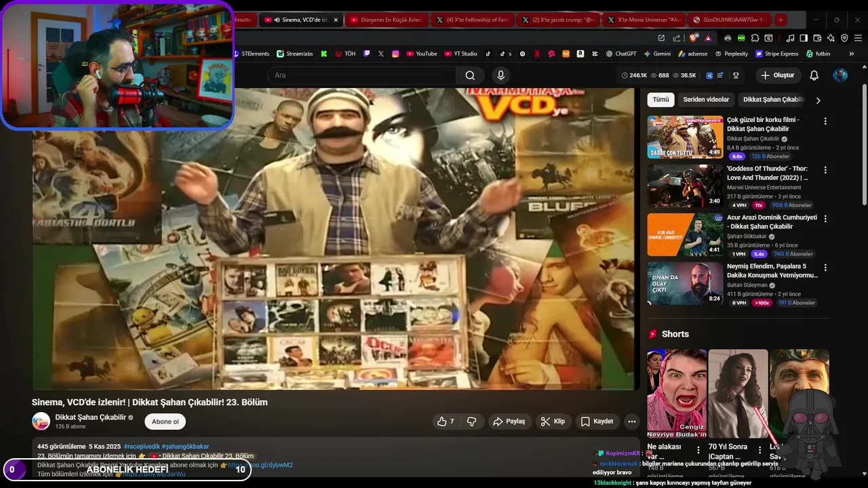Open the Amazon bookmark icon
This screenshot has height=488, width=868.
coord(580,54)
